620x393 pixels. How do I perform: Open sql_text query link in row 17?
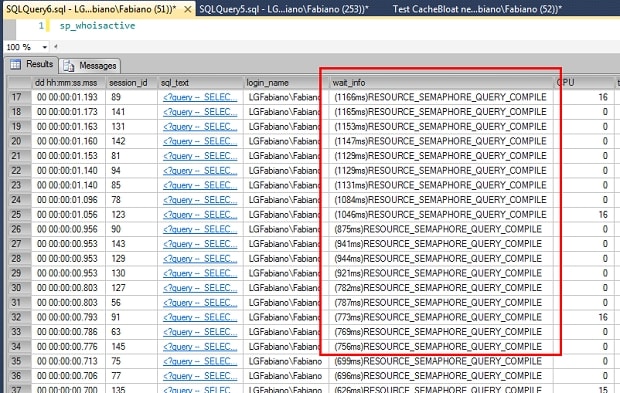point(200,97)
